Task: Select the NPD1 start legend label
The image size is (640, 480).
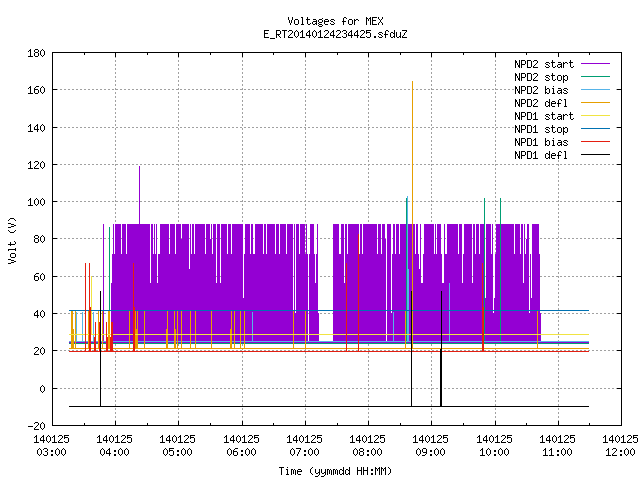Action: [x=544, y=116]
